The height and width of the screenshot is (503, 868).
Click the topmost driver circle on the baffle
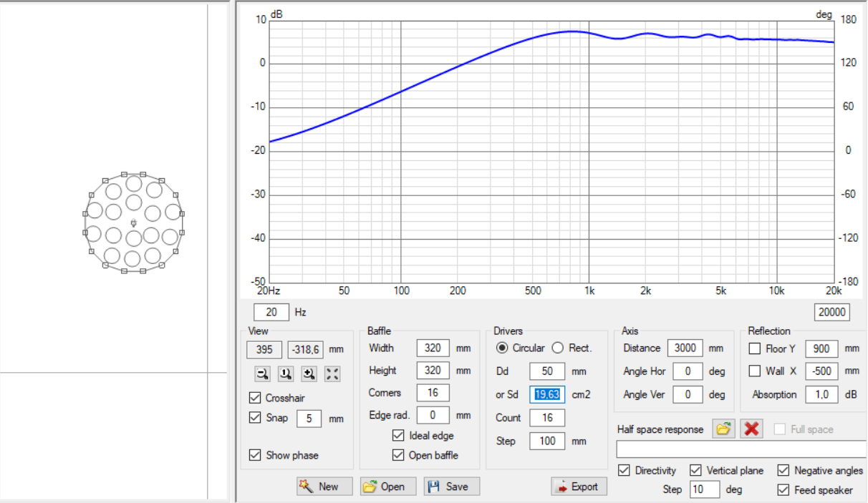tap(133, 184)
